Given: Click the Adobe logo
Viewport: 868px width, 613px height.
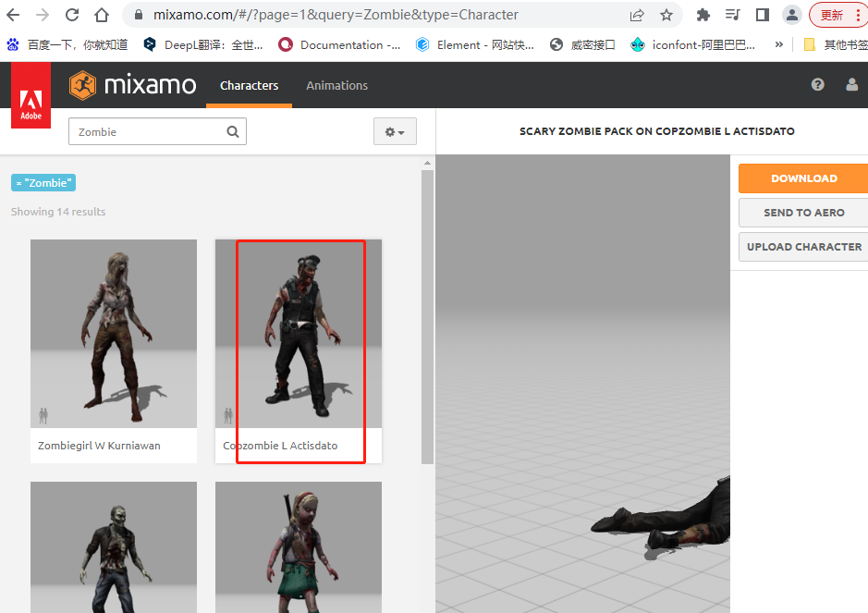Looking at the screenshot, I should (x=31, y=95).
